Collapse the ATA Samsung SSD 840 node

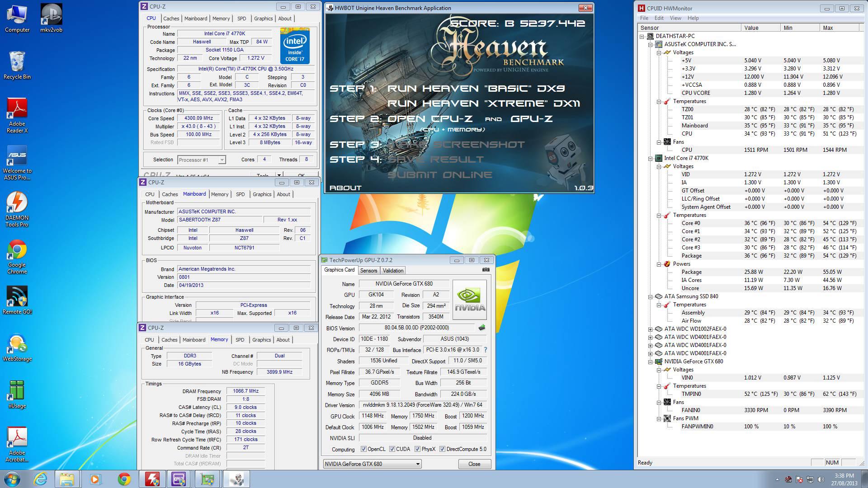[x=651, y=296]
